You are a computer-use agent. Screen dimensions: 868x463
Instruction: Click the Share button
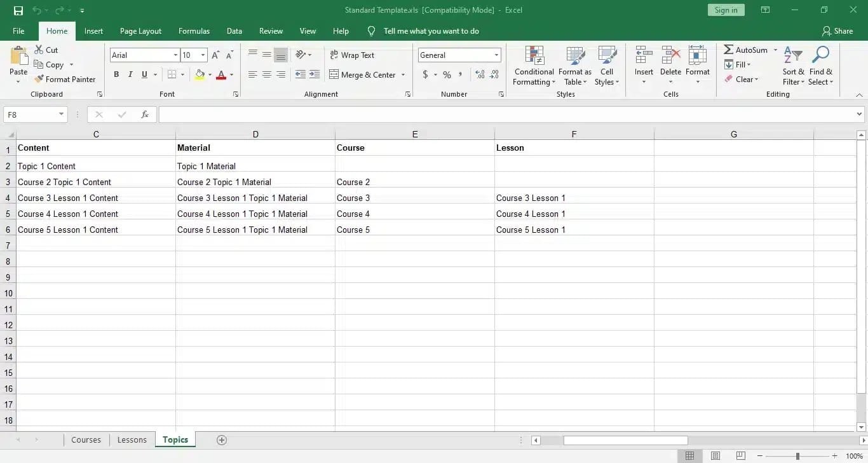point(837,31)
